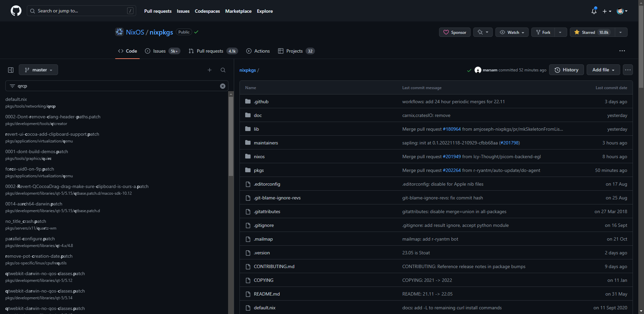Expand the Add file dropdown
This screenshot has height=314, width=644.
pyautogui.click(x=603, y=70)
